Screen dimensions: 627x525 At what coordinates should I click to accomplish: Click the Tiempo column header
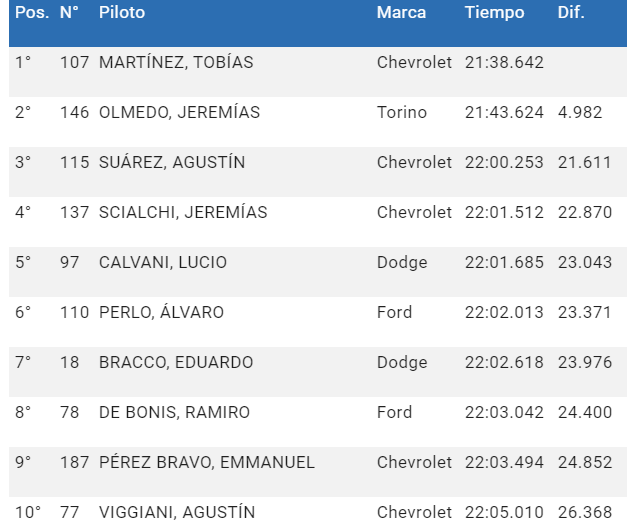[494, 13]
